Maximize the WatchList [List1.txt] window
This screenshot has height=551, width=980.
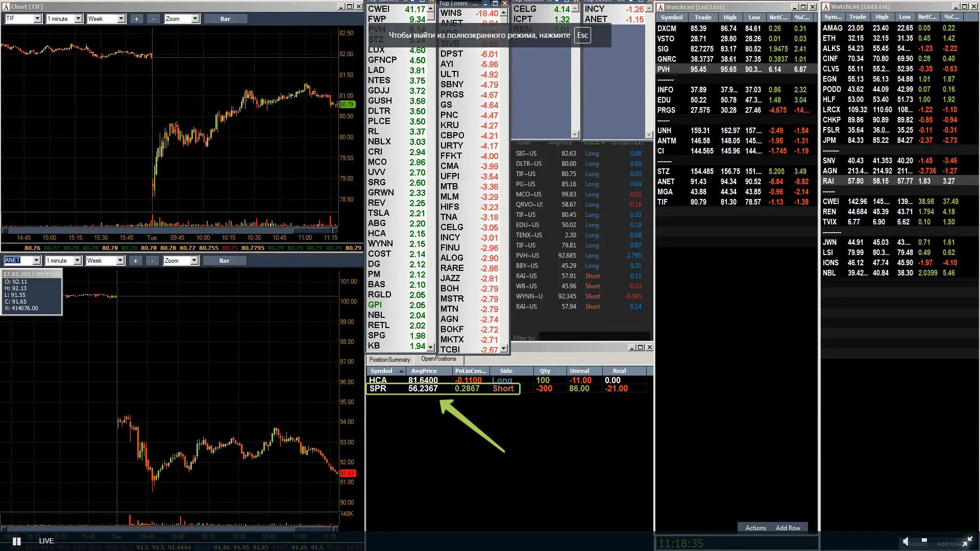pyautogui.click(x=964, y=7)
